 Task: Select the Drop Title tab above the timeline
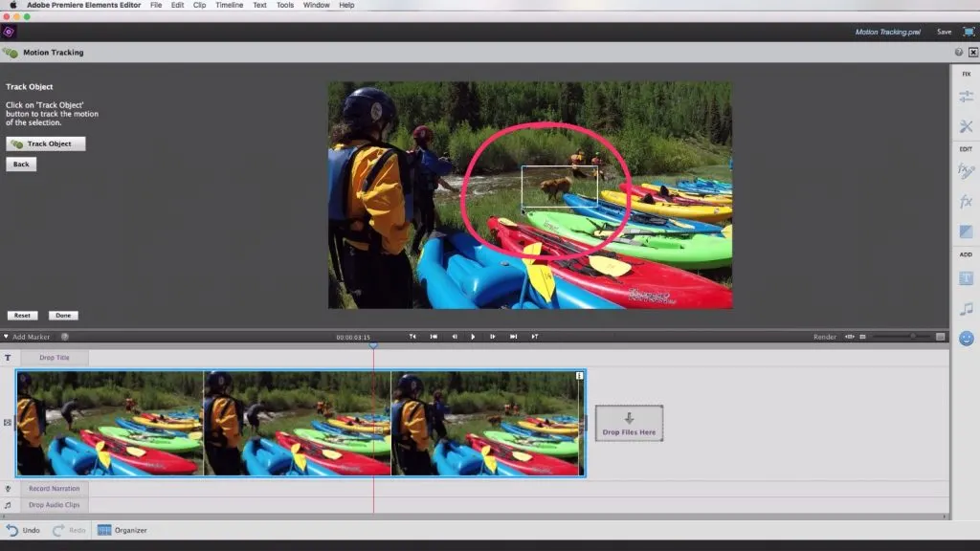coord(54,357)
